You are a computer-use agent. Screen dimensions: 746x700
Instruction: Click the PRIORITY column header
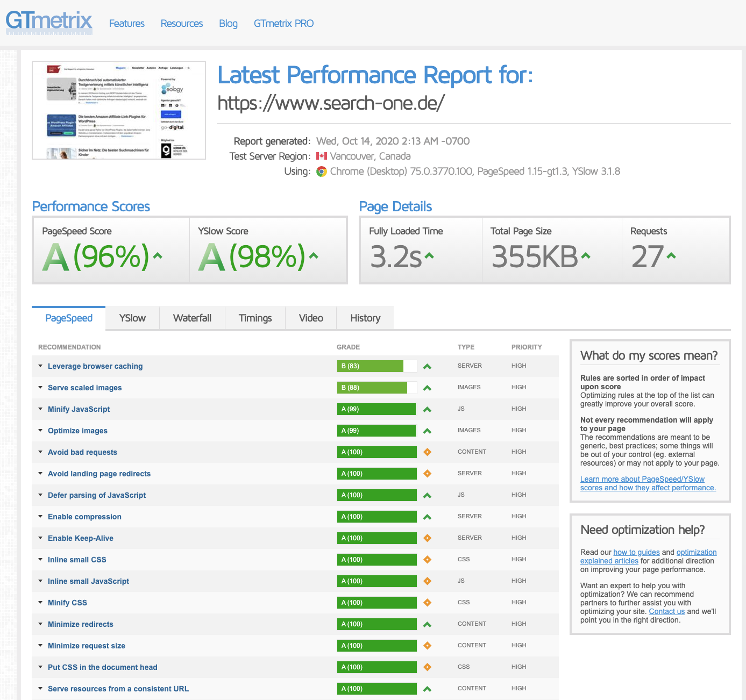(527, 347)
